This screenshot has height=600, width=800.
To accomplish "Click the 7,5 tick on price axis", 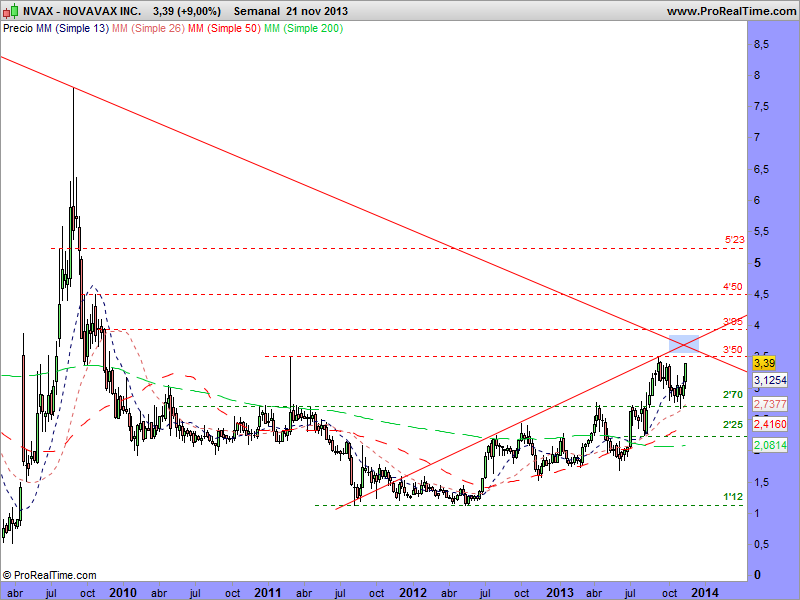I will (761, 107).
